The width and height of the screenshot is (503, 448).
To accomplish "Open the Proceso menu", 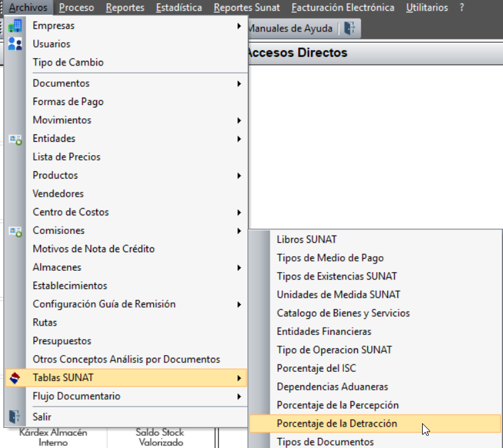I will click(76, 7).
